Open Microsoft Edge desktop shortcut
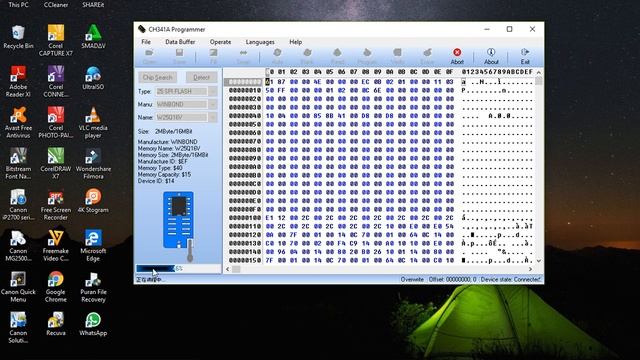The width and height of the screenshot is (640, 360). [x=93, y=245]
